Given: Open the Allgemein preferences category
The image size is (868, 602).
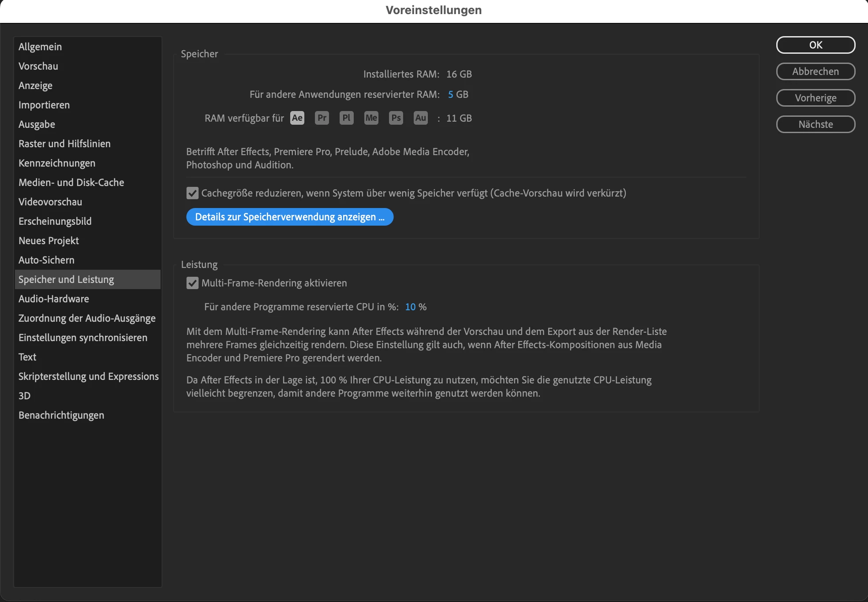Looking at the screenshot, I should pyautogui.click(x=40, y=47).
